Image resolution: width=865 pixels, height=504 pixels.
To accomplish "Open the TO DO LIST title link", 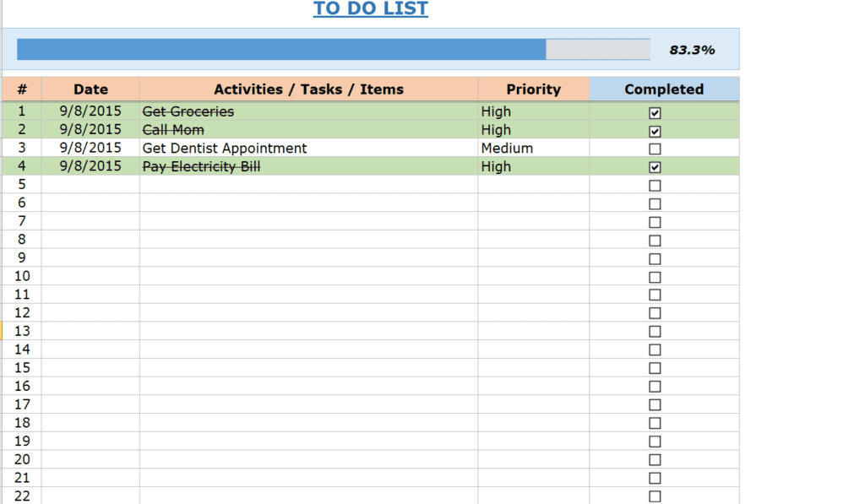I will pyautogui.click(x=371, y=8).
